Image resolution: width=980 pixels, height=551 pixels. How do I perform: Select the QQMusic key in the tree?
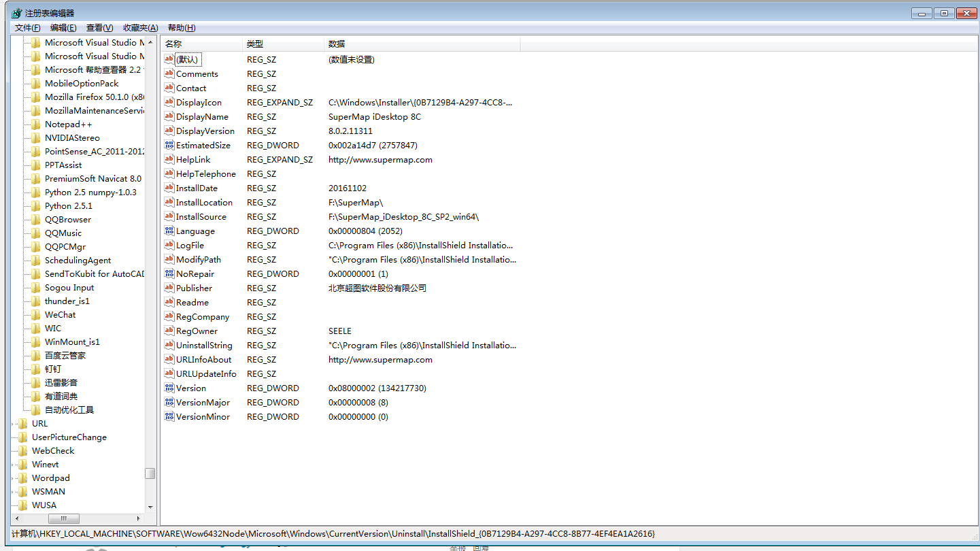[63, 233]
